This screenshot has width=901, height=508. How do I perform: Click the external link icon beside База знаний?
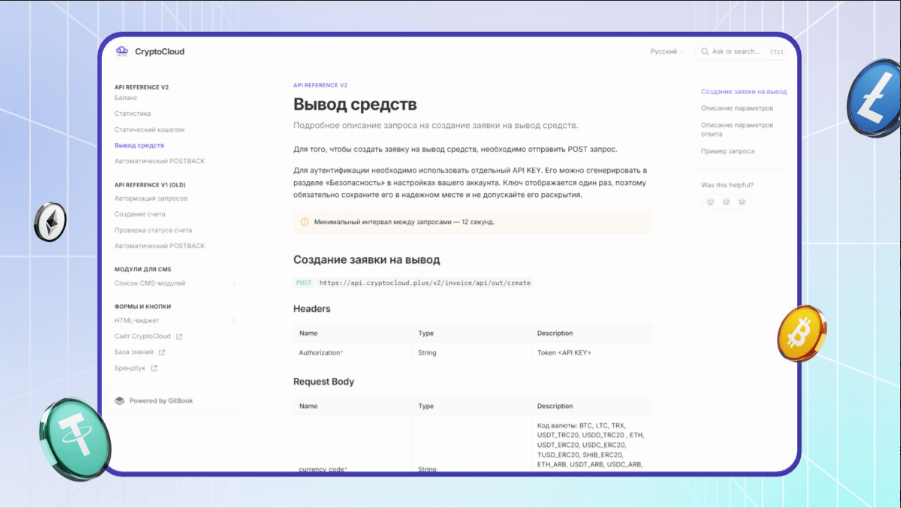[161, 352]
